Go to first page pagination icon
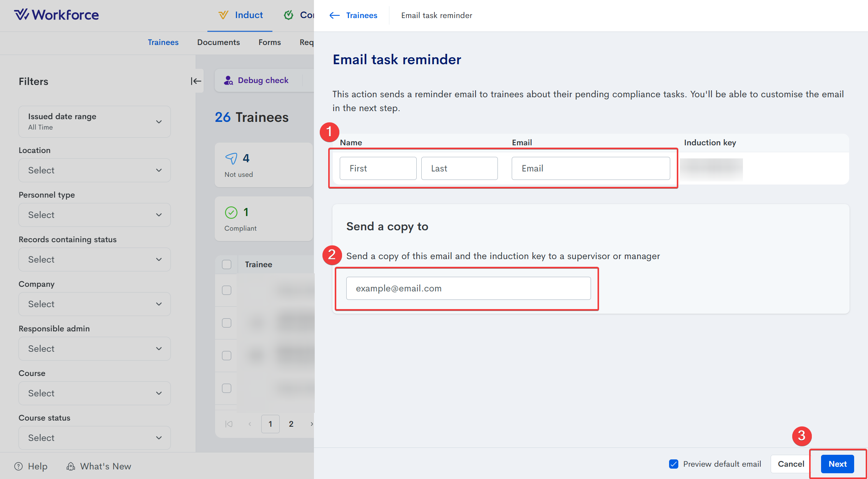Viewport: 868px width, 479px height. click(x=229, y=424)
